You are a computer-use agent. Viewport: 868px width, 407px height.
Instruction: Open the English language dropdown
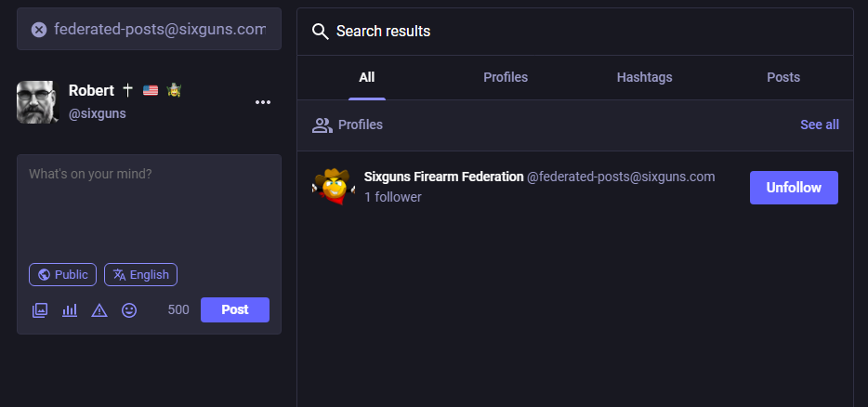140,275
